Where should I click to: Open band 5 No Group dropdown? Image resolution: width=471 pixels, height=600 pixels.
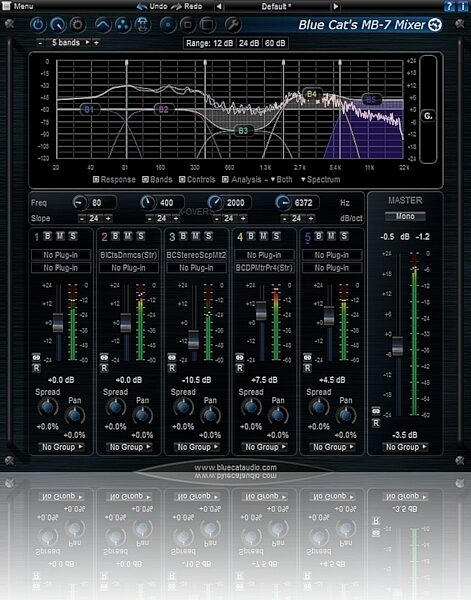pyautogui.click(x=333, y=447)
